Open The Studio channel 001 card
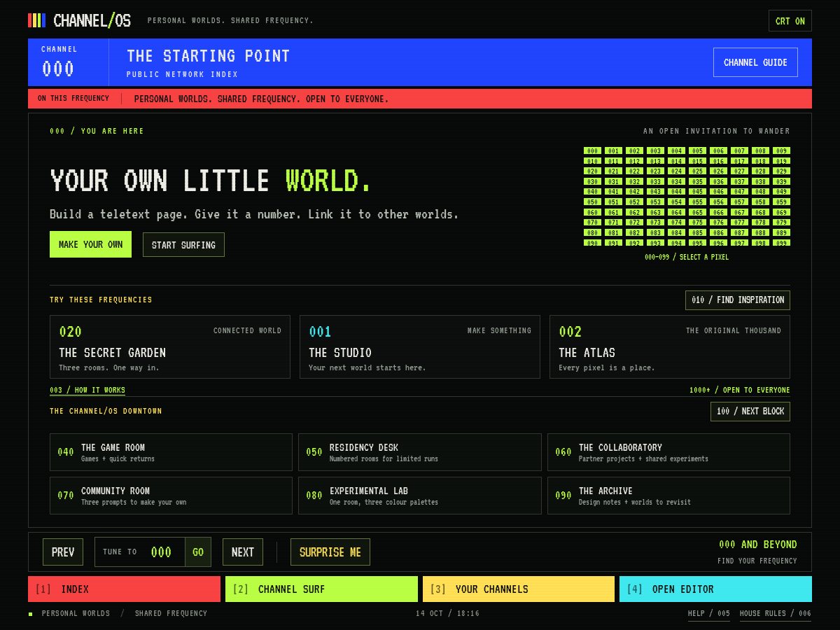This screenshot has width=840, height=630. click(420, 346)
